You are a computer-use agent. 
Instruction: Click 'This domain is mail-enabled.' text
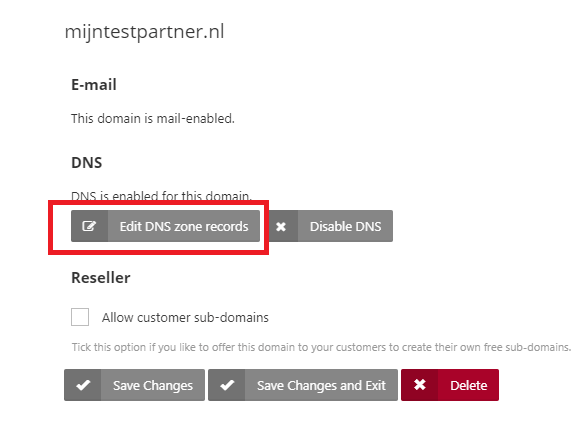tap(153, 119)
